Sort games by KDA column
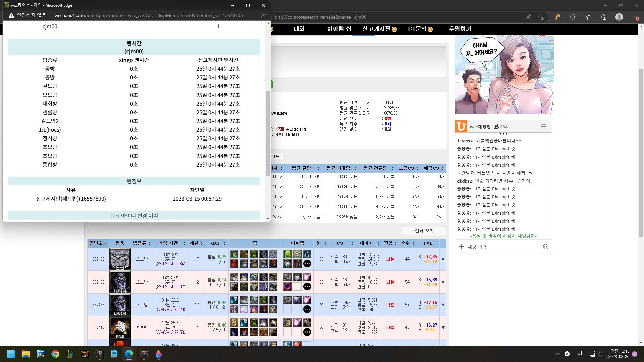 coord(218,243)
